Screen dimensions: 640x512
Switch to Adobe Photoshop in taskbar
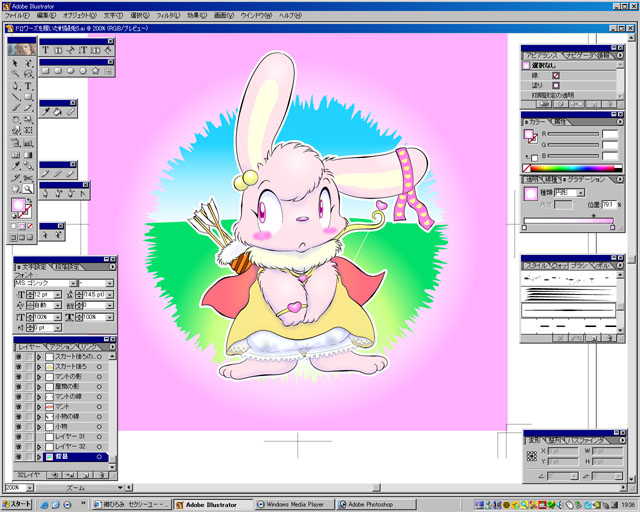377,504
